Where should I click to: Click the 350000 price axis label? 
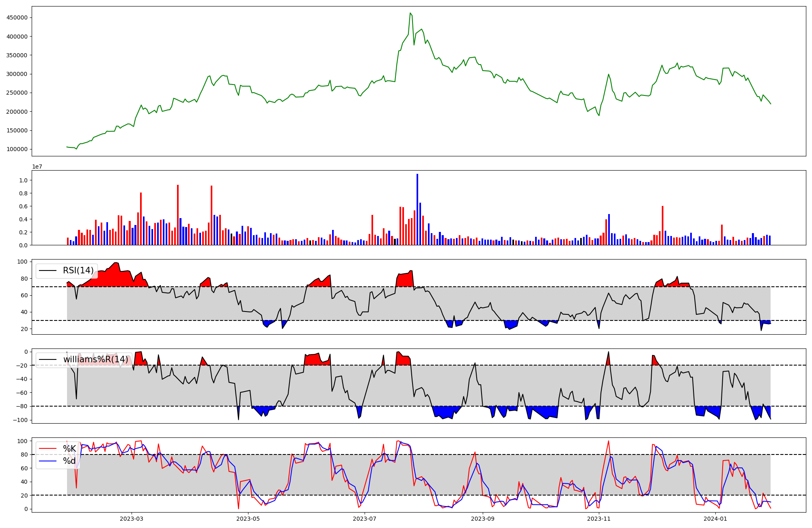click(x=17, y=55)
